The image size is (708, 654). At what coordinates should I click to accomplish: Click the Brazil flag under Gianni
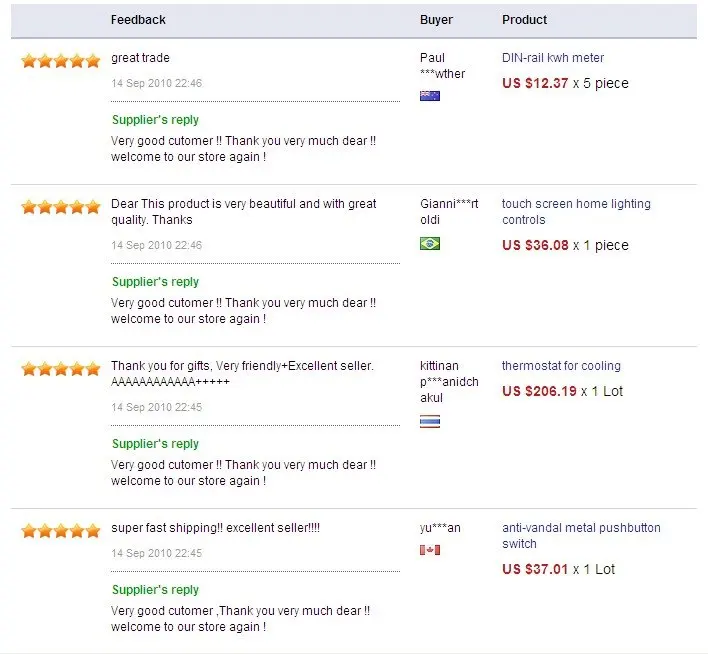[430, 243]
